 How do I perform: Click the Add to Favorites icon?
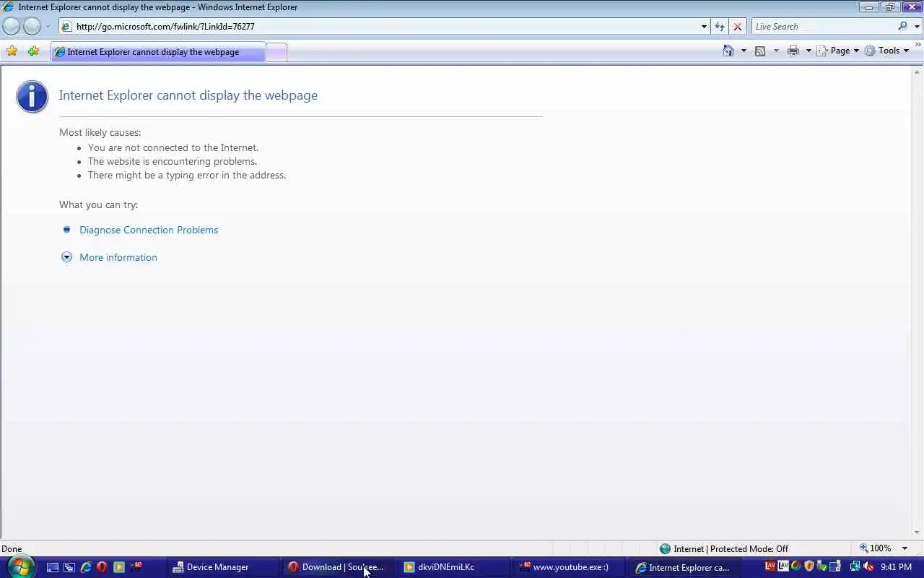[33, 51]
